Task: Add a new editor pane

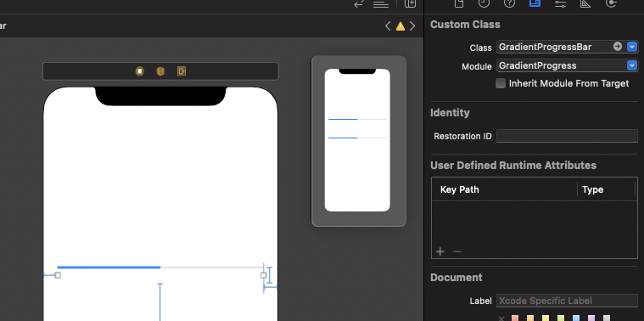Action: [410, 3]
